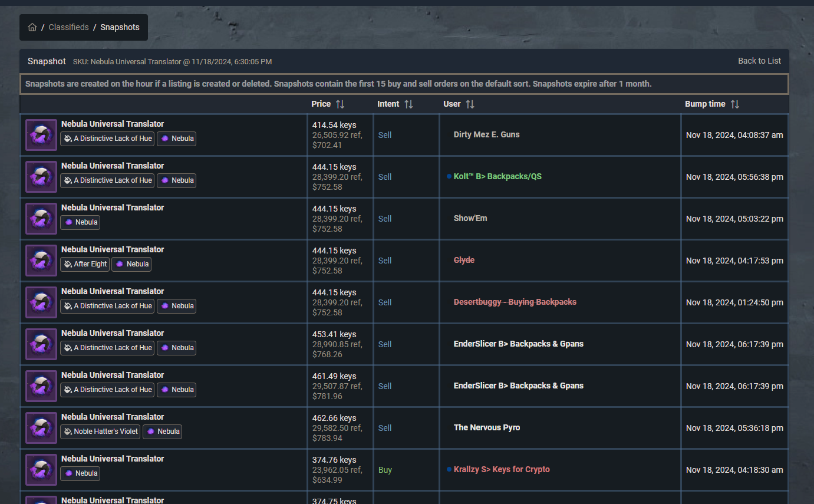This screenshot has width=814, height=504.
Task: Open Desertbuggy - Buying Backpacks user link
Action: tap(515, 302)
